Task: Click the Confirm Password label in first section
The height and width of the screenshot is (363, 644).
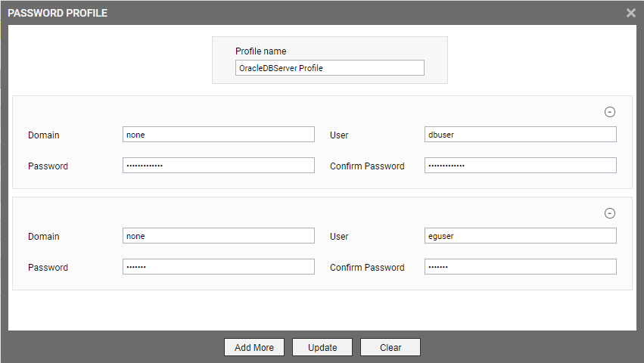Action: tap(367, 166)
